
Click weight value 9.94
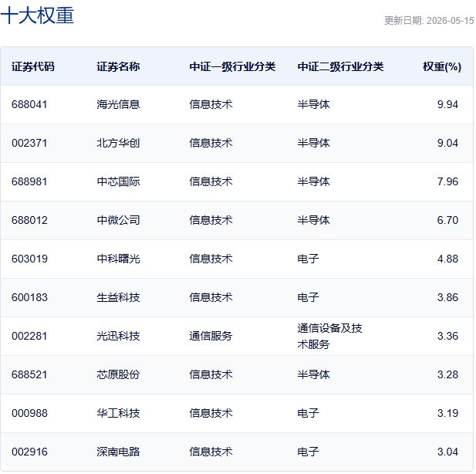[447, 104]
